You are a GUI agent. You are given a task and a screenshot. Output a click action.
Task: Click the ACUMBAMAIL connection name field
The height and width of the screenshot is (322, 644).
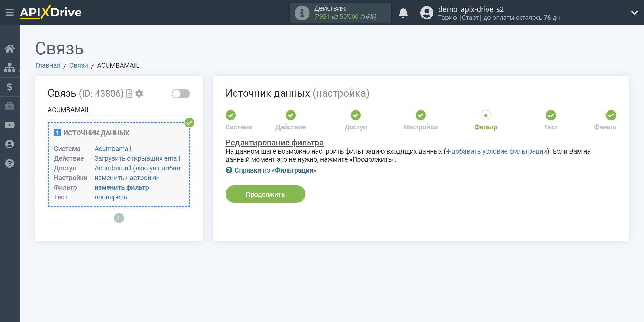(119, 110)
